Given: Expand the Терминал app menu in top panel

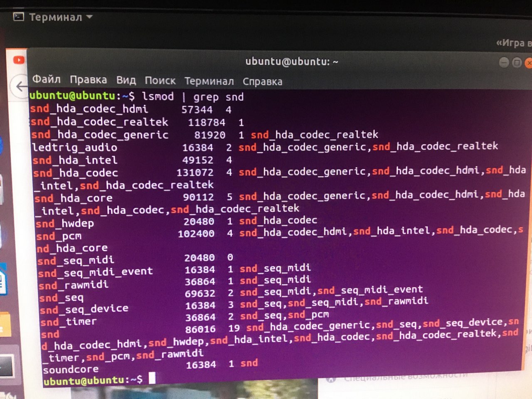Looking at the screenshot, I should (61, 17).
